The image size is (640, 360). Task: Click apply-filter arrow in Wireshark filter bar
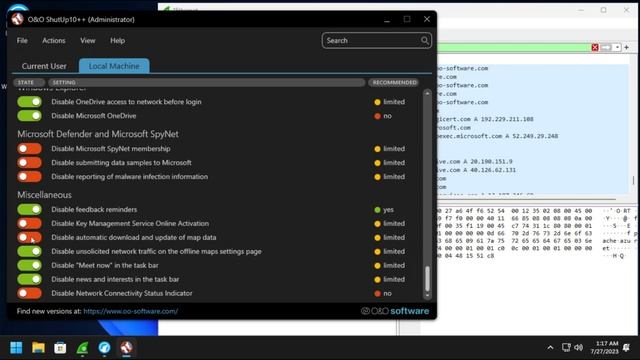(x=606, y=47)
